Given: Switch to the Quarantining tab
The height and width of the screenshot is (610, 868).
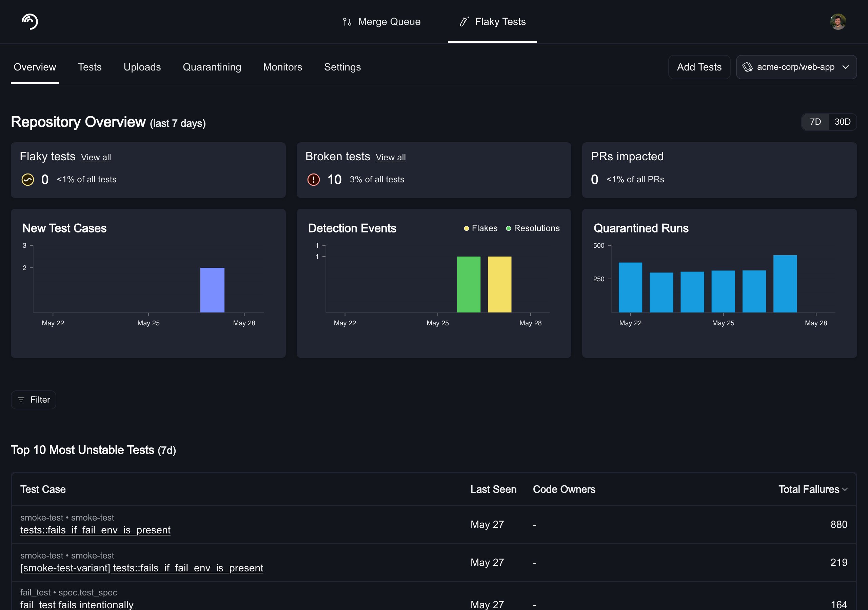Looking at the screenshot, I should pos(212,67).
